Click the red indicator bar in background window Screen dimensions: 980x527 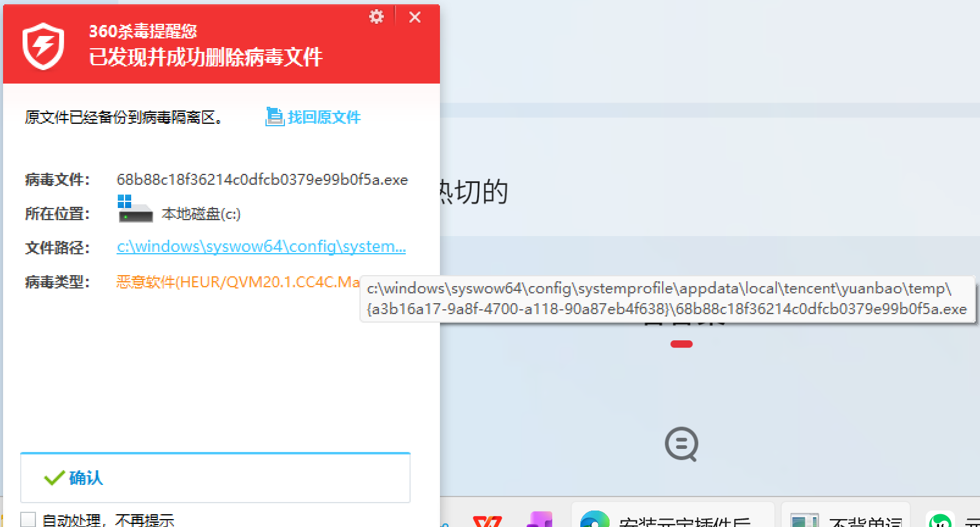(x=682, y=344)
